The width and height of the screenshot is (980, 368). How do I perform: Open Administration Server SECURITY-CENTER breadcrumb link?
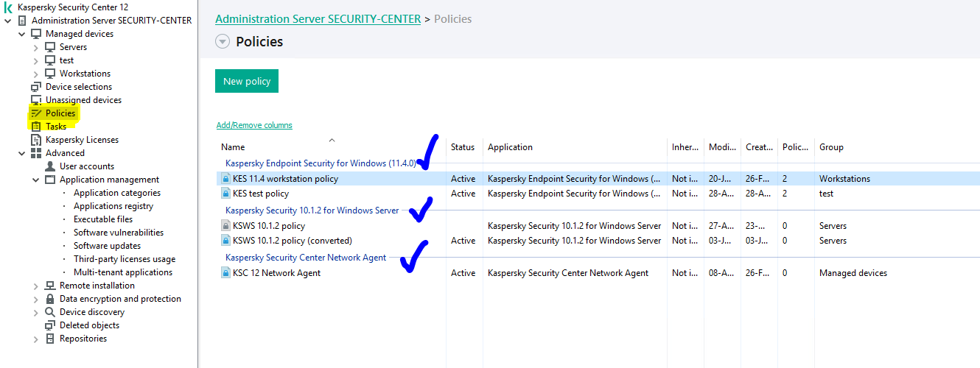pyautogui.click(x=318, y=18)
